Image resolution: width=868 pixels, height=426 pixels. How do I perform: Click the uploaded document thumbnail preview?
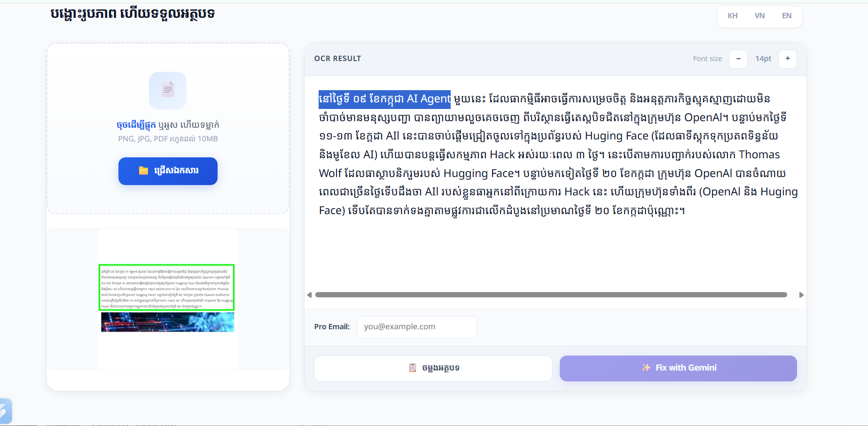[x=168, y=299]
